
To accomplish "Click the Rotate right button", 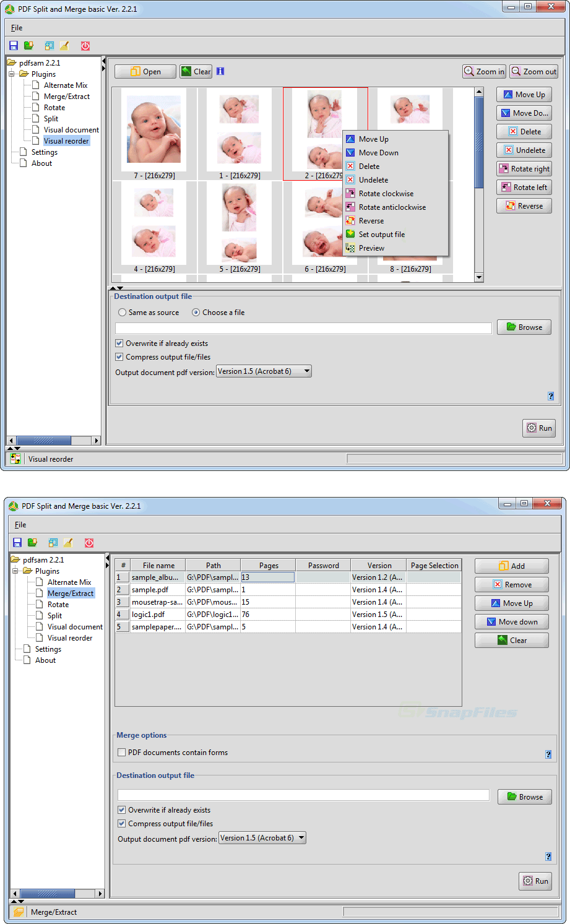I will point(524,169).
